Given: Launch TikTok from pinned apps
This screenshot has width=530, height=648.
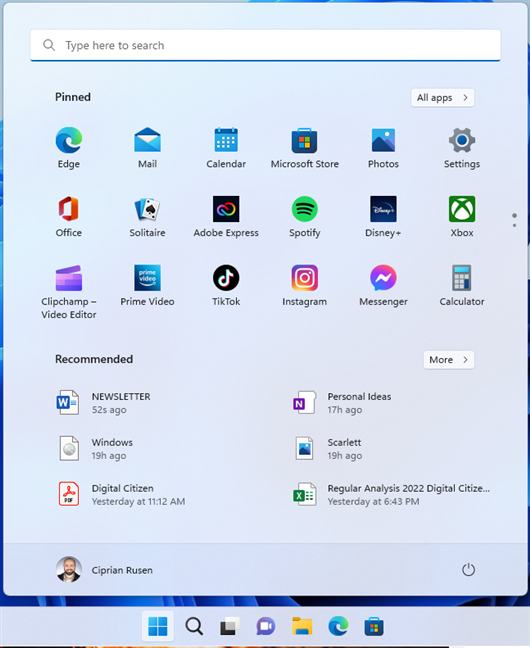Looking at the screenshot, I should tap(226, 286).
